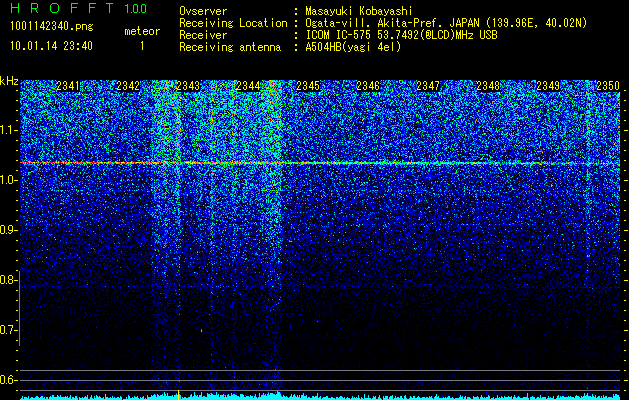Click the 1.1 kHz axis label
The height and width of the screenshot is (400, 629).
(8, 130)
